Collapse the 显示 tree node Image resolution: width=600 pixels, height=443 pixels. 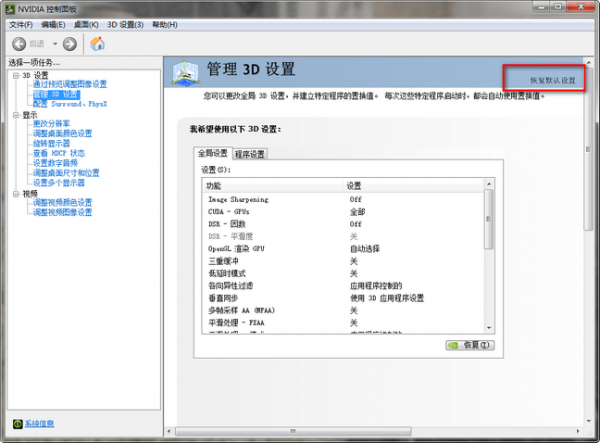coord(16,115)
